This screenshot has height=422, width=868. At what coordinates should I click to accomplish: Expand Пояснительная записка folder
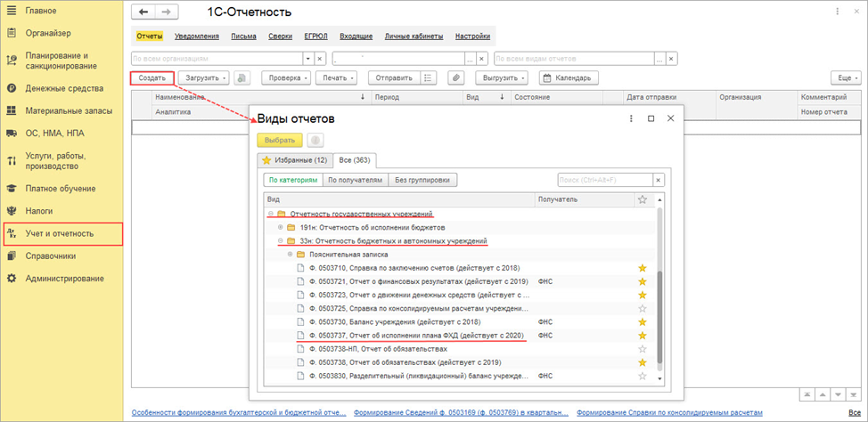(x=290, y=255)
